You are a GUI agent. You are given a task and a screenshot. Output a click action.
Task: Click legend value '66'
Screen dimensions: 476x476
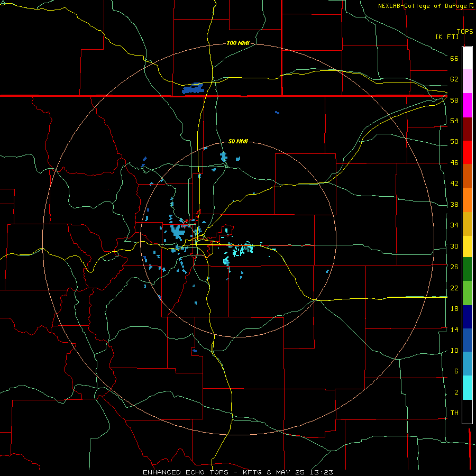(x=454, y=58)
